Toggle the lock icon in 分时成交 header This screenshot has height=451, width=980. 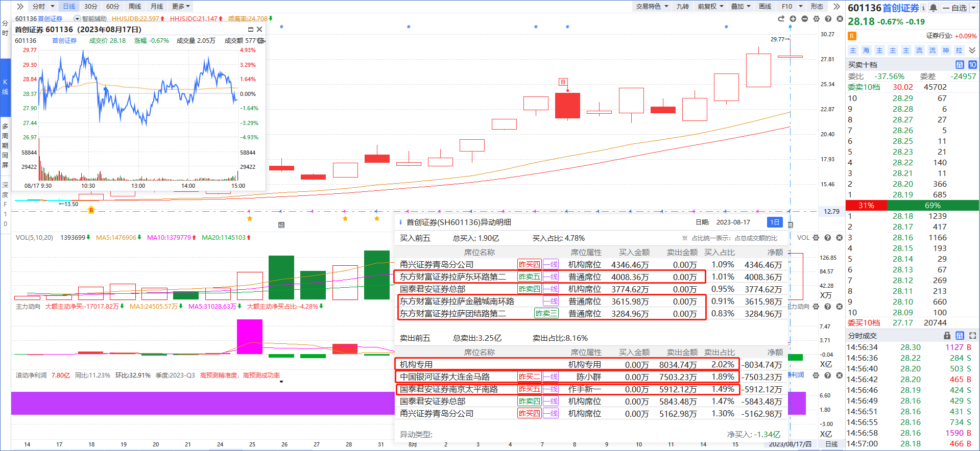947,336
